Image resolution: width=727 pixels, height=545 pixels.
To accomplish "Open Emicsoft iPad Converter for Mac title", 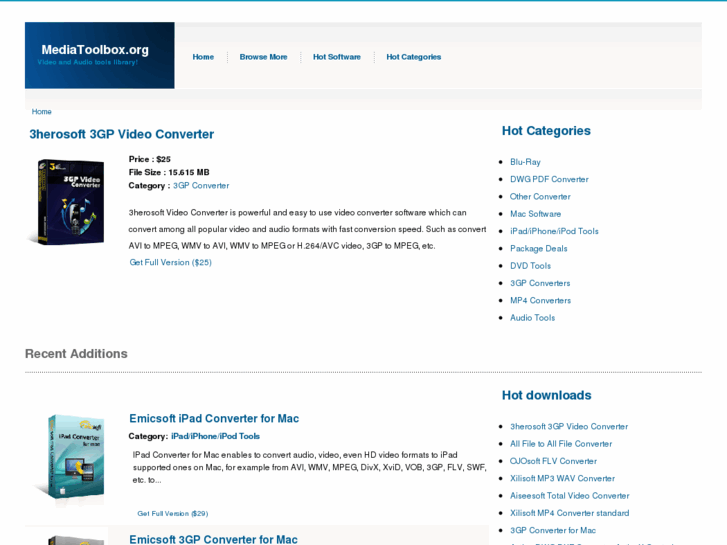I will [x=214, y=418].
